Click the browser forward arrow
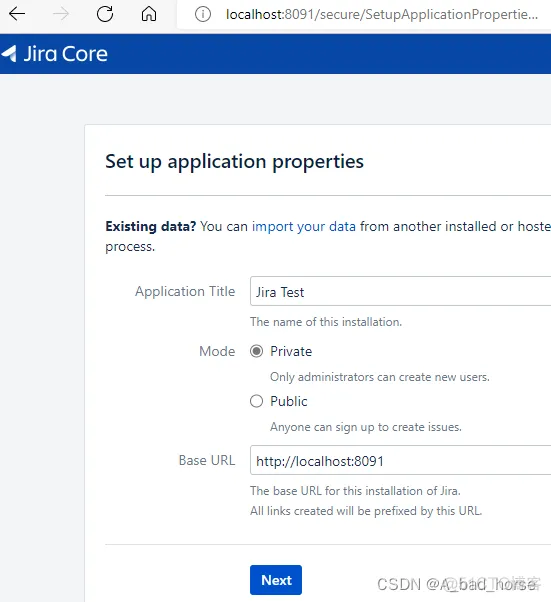This screenshot has width=551, height=602. tap(61, 14)
